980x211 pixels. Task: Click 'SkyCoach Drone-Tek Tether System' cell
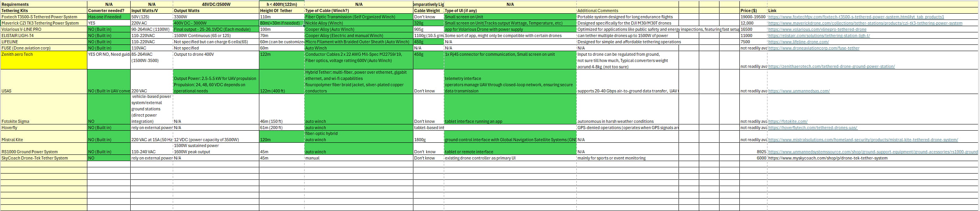[44, 158]
